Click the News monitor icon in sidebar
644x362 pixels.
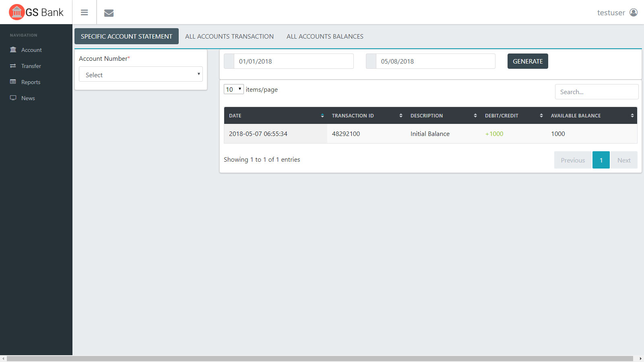point(13,98)
